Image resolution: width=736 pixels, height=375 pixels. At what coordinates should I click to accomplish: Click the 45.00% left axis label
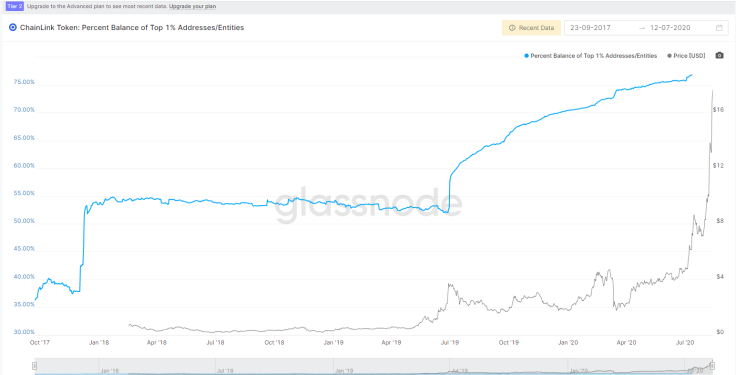[24, 249]
